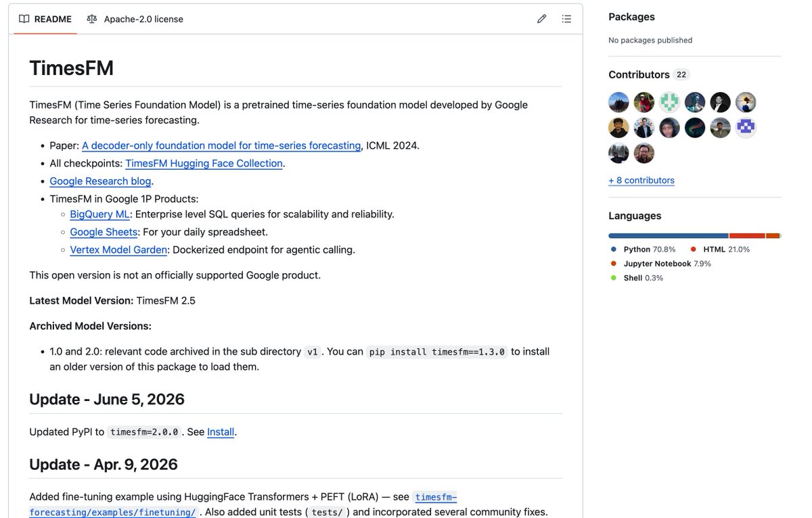
Task: Click the 'Archived Model Versions:' label
Action: click(x=91, y=326)
